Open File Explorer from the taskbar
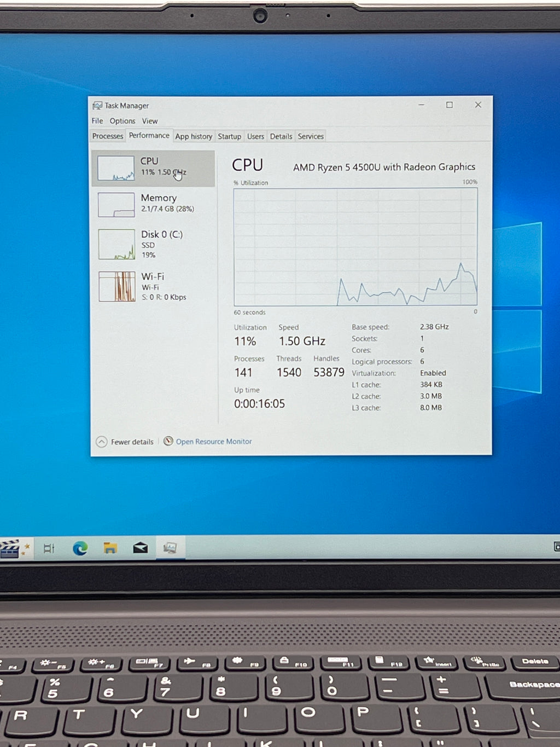This screenshot has width=560, height=747. (x=110, y=548)
